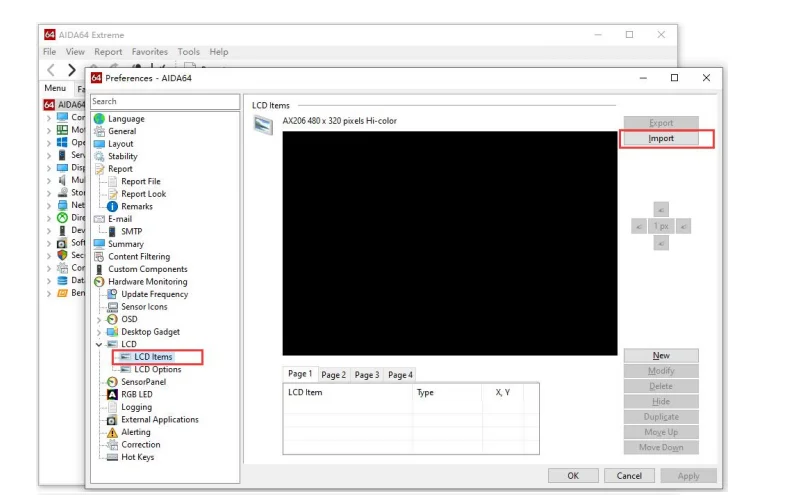
Task: Click the Import button
Action: pos(661,138)
